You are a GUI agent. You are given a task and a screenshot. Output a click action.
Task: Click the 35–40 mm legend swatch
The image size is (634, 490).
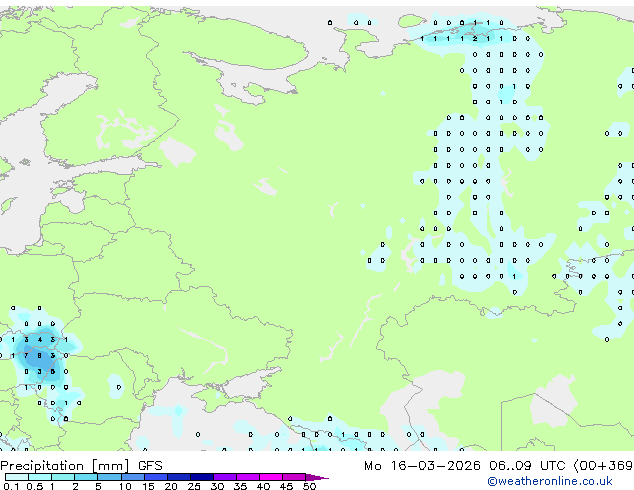click(248, 477)
